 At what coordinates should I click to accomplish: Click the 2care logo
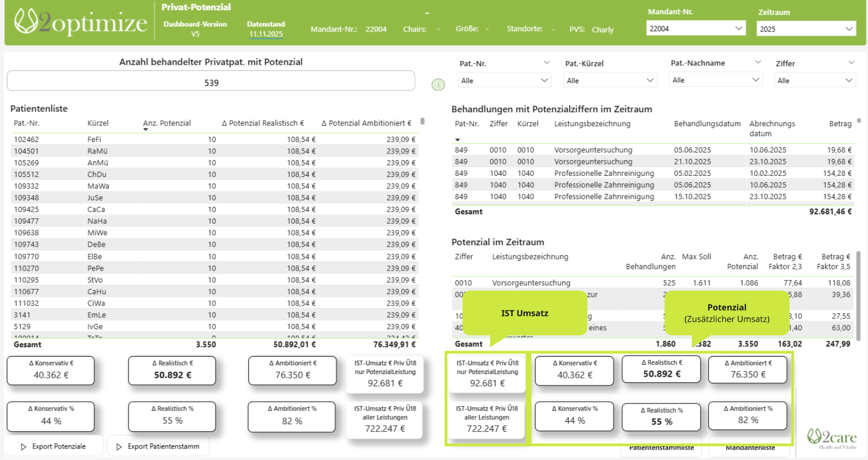tap(831, 438)
